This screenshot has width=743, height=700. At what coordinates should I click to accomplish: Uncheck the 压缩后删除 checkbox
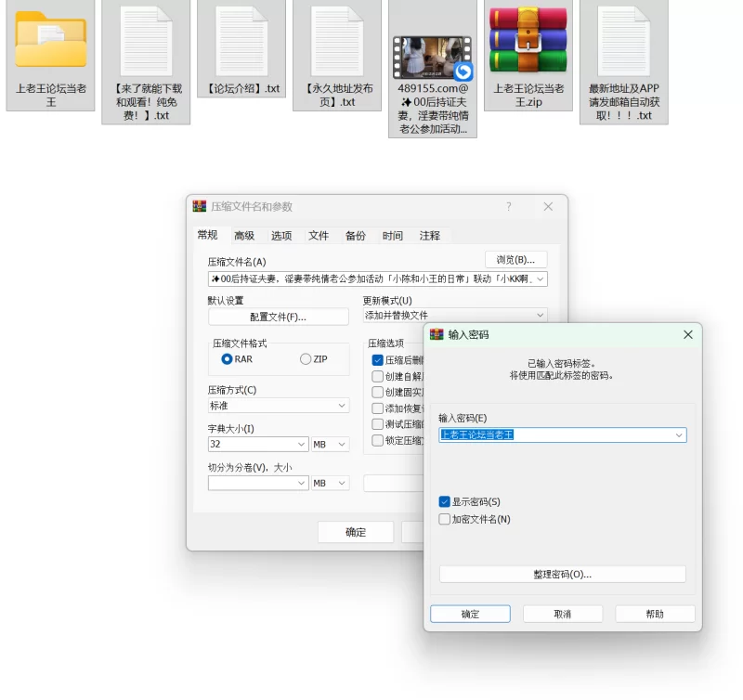tap(378, 360)
